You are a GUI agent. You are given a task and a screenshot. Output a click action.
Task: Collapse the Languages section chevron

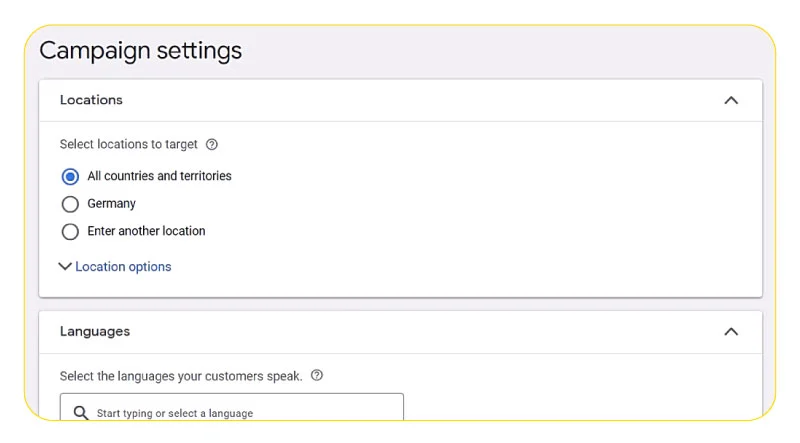[x=731, y=332]
